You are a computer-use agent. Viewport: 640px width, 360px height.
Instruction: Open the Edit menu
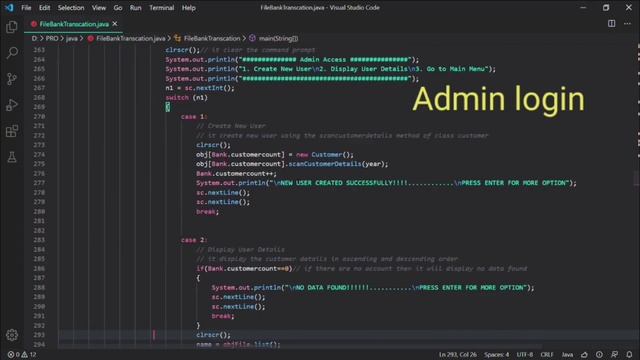tap(44, 7)
